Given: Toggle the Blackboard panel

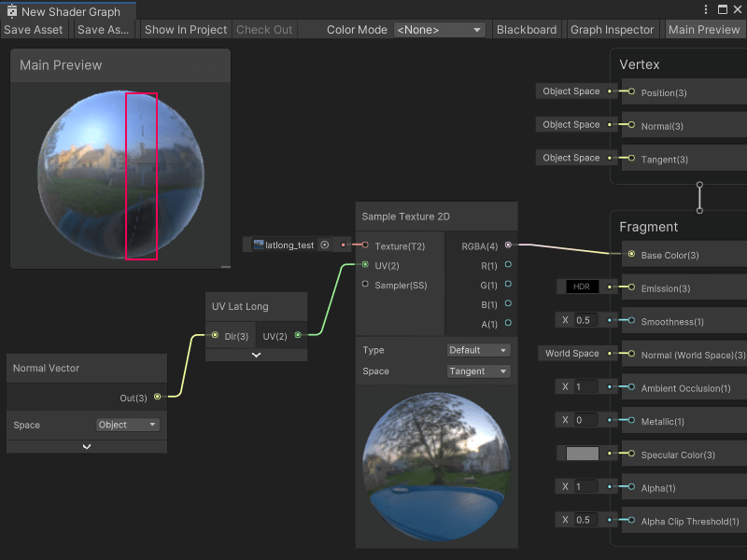Looking at the screenshot, I should click(527, 29).
